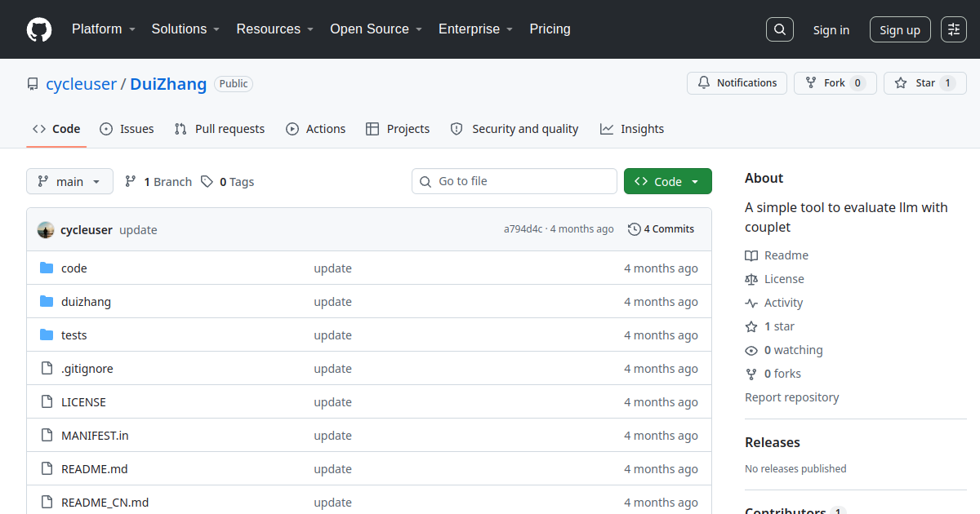Open commit hash a794d4c

[523, 229]
